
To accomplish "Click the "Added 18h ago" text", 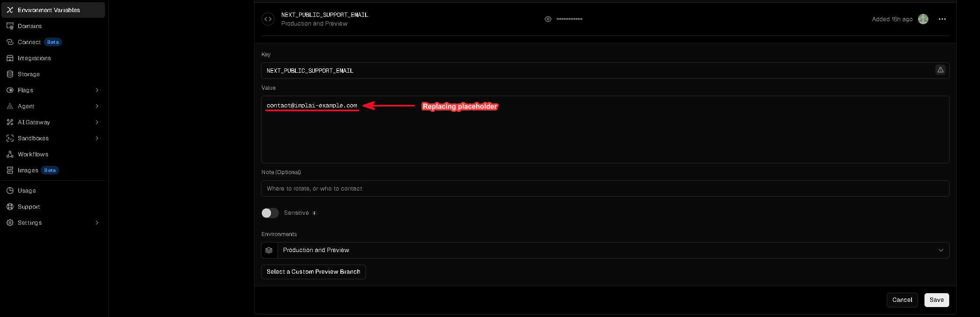I will point(892,19).
